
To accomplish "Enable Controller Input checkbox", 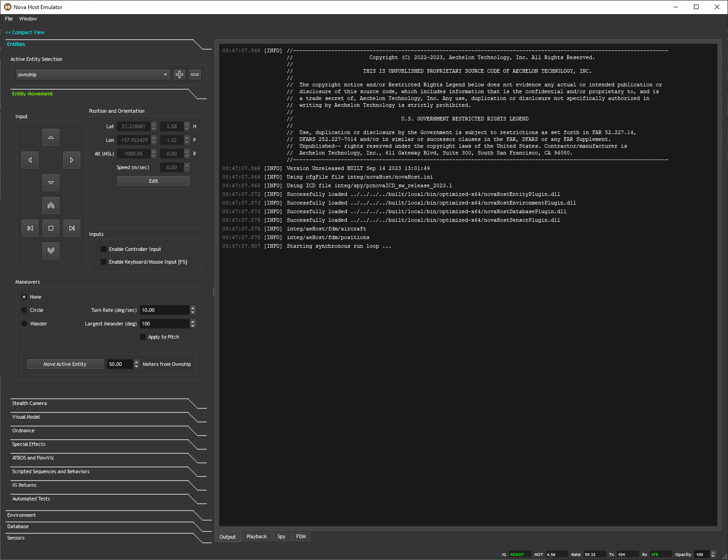I will tap(104, 249).
